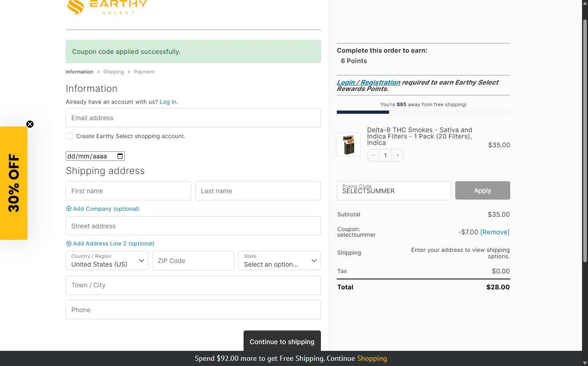Image resolution: width=588 pixels, height=366 pixels.
Task: Check Create Earthy Select shopping account
Action: click(x=69, y=136)
